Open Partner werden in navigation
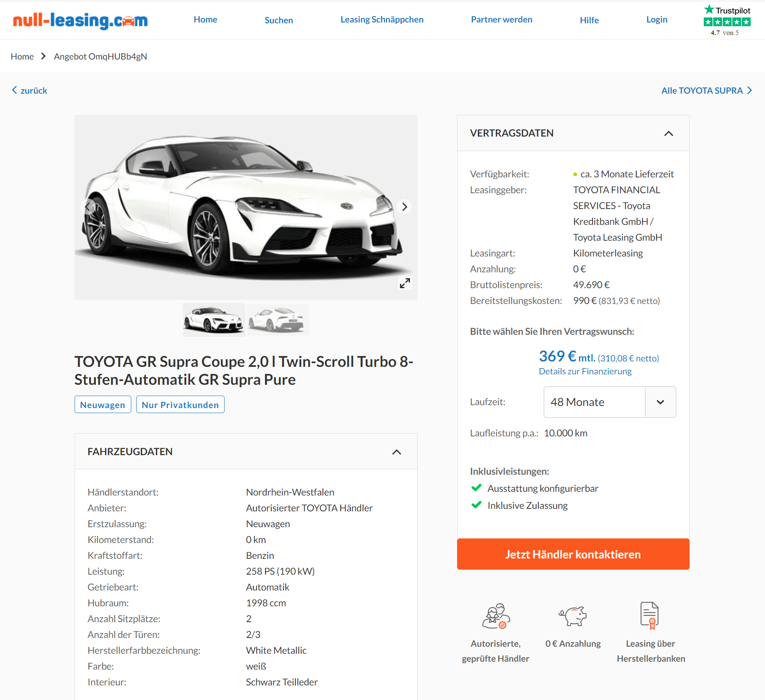 (501, 20)
